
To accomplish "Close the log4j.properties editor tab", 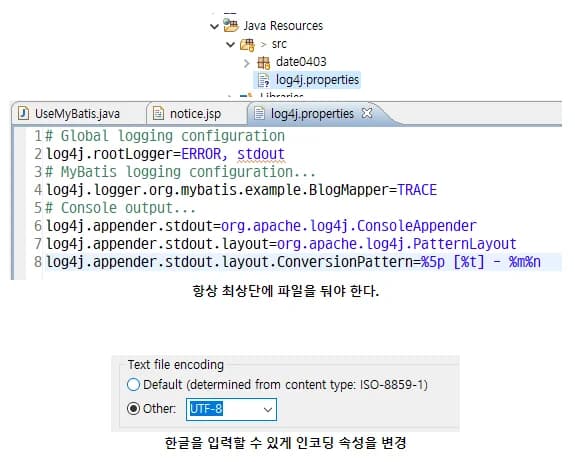I will point(367,113).
